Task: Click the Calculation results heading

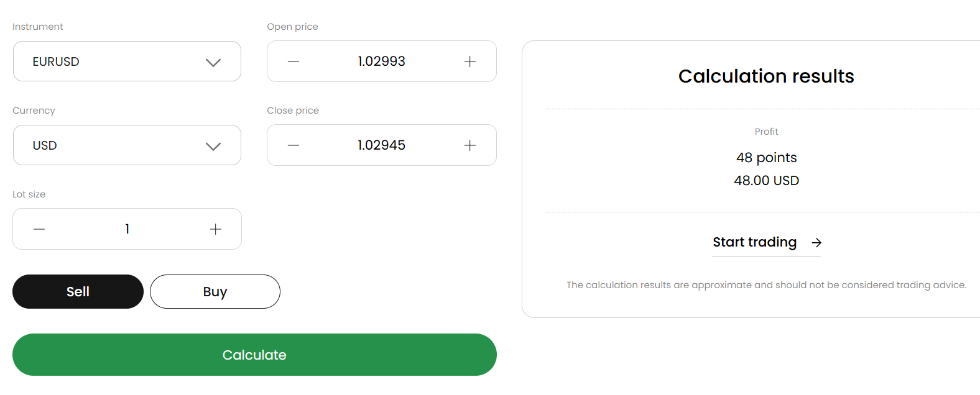Action: 766,76
